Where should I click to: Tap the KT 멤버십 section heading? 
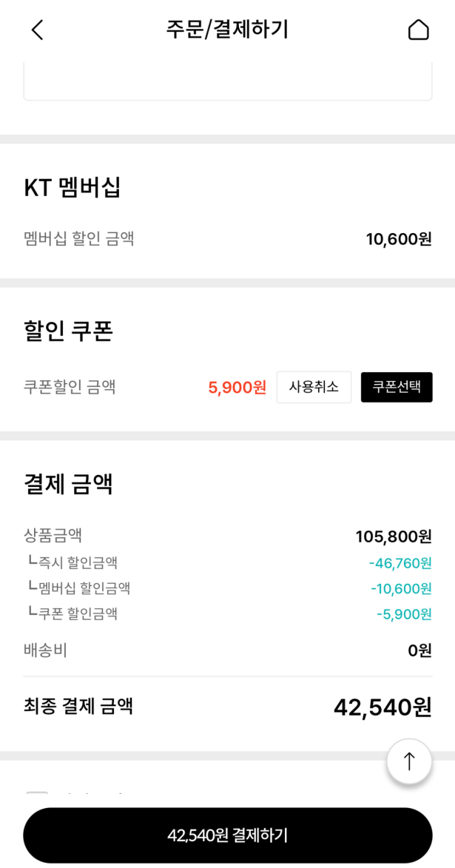72,188
